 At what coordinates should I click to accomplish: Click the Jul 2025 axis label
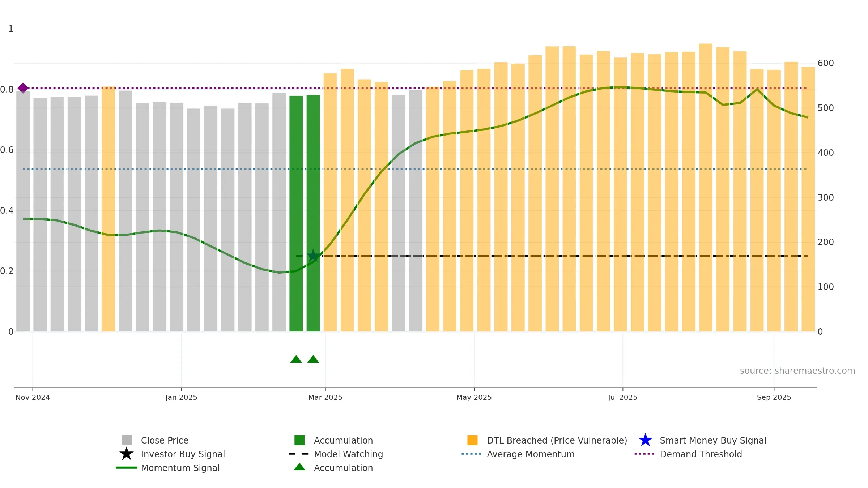[x=622, y=397]
